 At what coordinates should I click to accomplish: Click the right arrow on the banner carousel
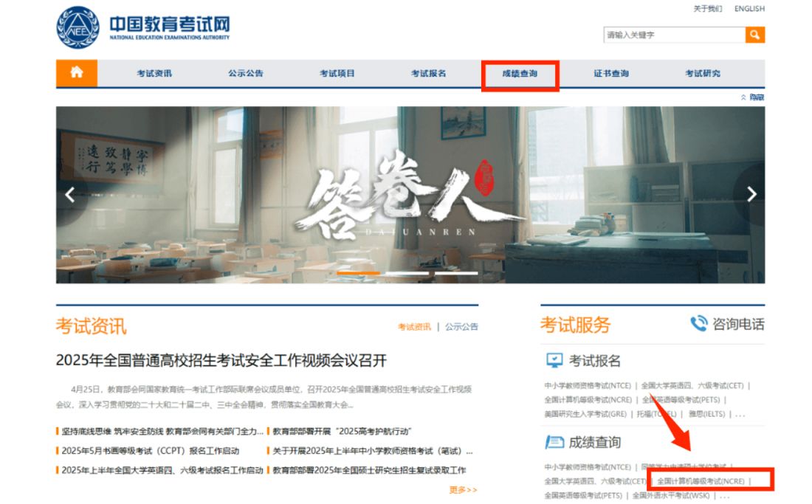[751, 195]
